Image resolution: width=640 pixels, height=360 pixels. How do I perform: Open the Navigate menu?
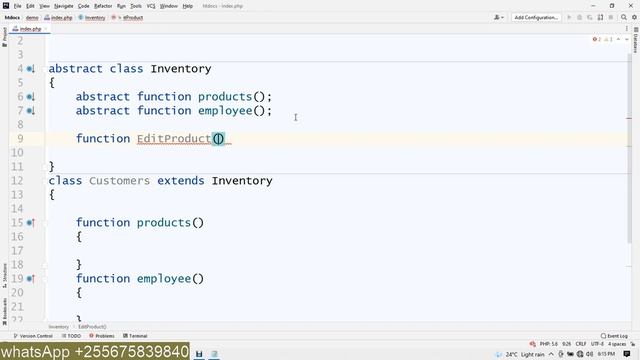64,6
